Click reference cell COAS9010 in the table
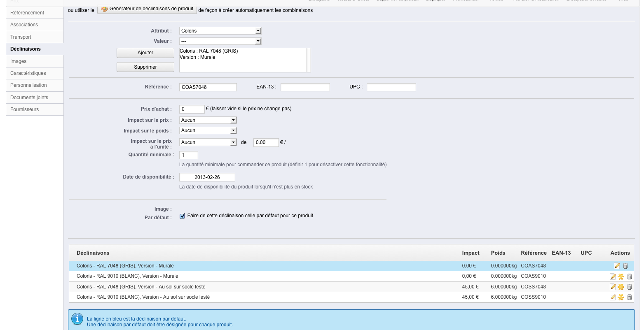Screen dimensions: 644x330 [533, 276]
